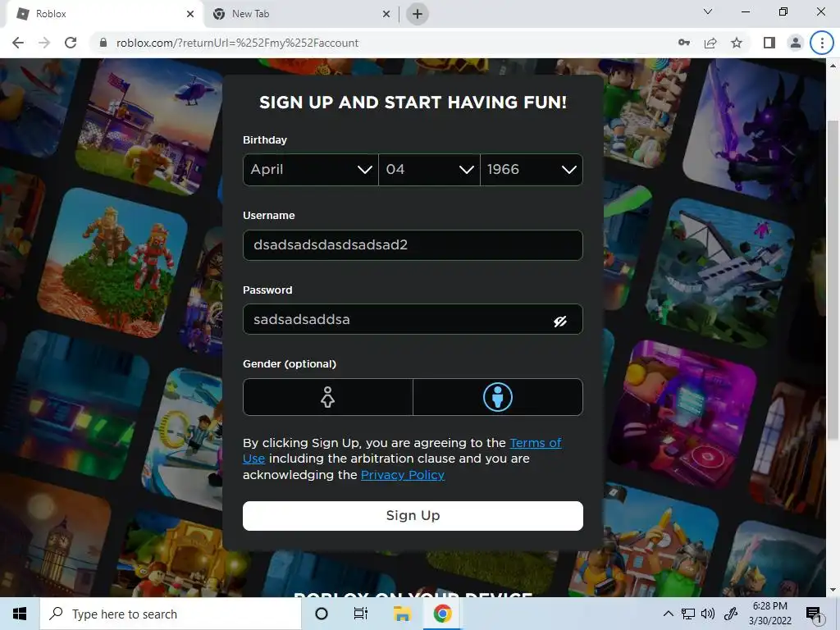The height and width of the screenshot is (630, 840).
Task: Open network status tray icon
Action: pos(688,614)
